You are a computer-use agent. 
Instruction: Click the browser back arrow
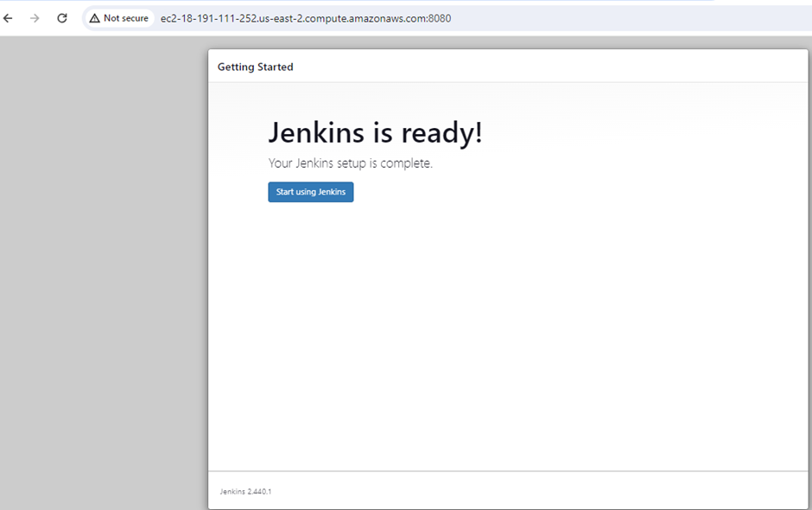point(8,18)
